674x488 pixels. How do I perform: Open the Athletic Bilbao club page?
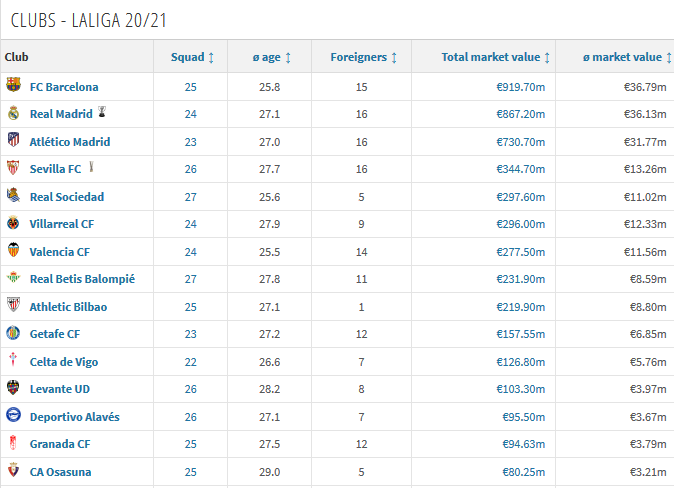pyautogui.click(x=68, y=307)
